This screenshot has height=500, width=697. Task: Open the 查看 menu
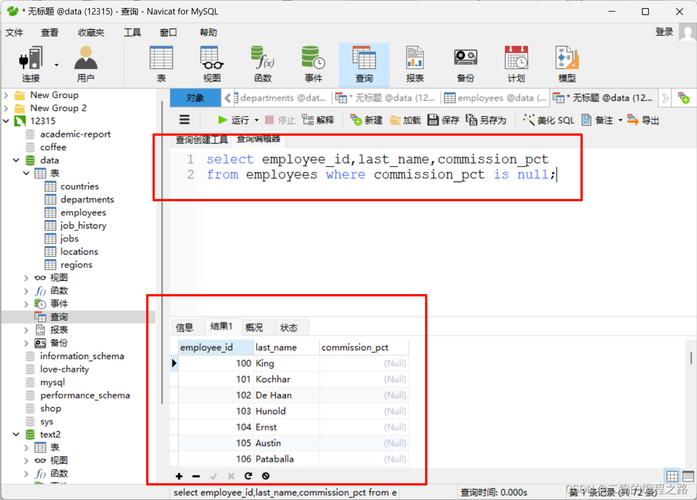[50, 32]
